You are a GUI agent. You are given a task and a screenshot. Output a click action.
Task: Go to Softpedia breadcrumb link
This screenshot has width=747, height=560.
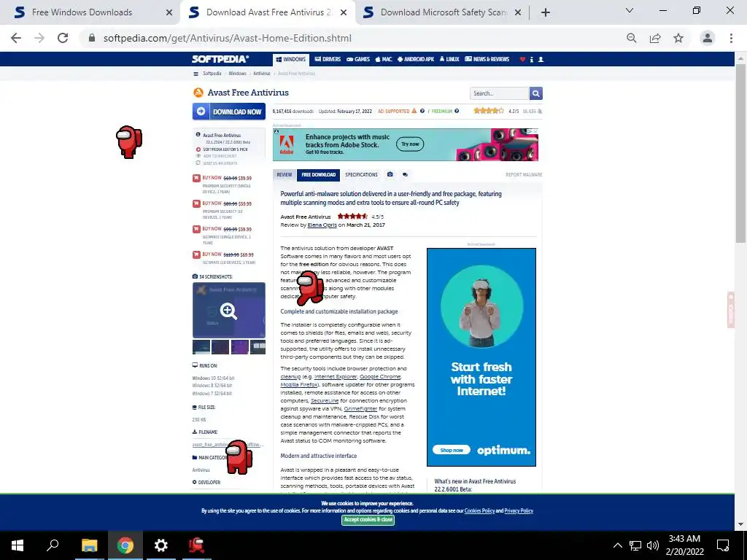tap(212, 74)
